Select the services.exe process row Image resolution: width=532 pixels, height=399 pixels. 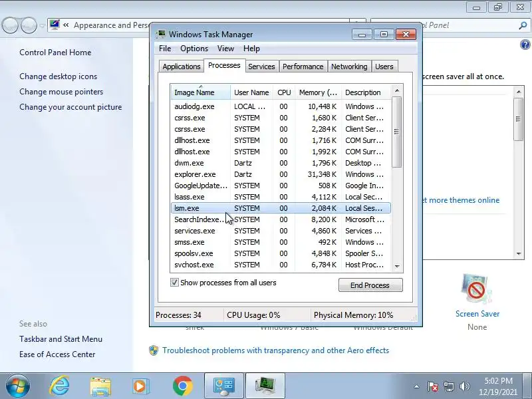pos(281,231)
